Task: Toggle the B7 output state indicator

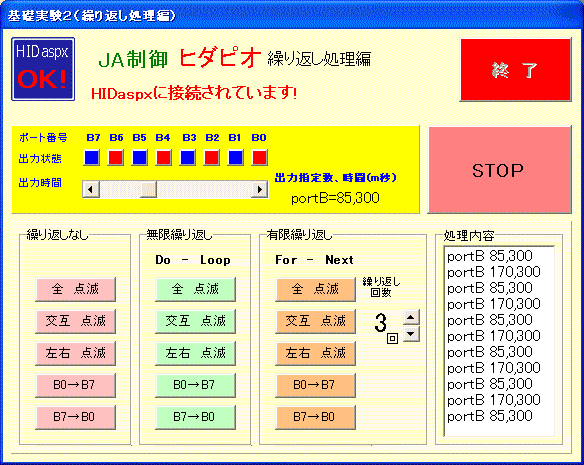Action: [92, 158]
